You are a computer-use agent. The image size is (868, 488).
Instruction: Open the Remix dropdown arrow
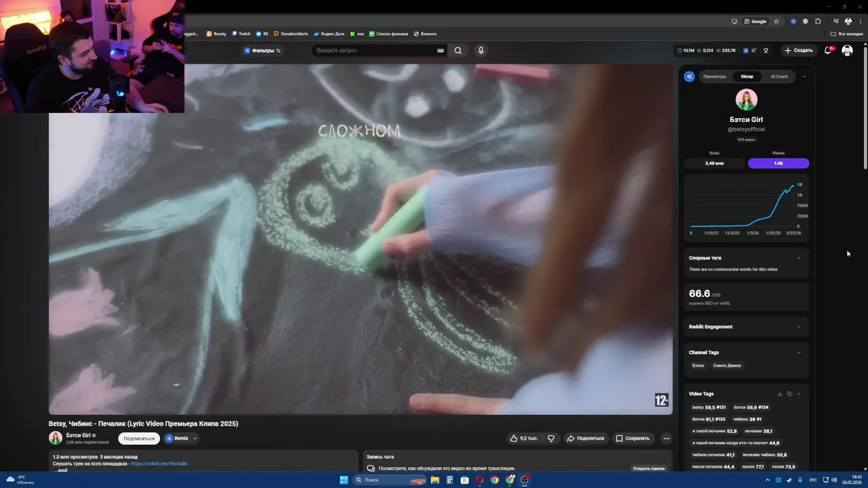pos(195,439)
